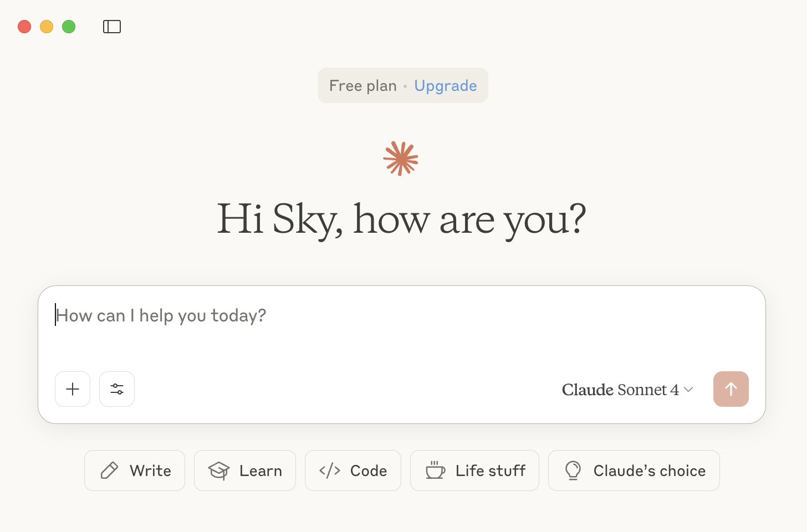Click the Claude starburst logo

point(401,158)
